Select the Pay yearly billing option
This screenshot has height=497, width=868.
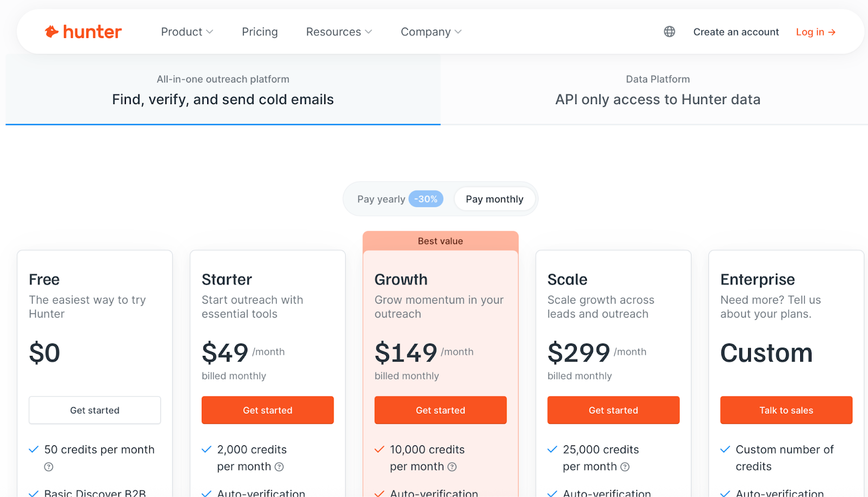381,199
